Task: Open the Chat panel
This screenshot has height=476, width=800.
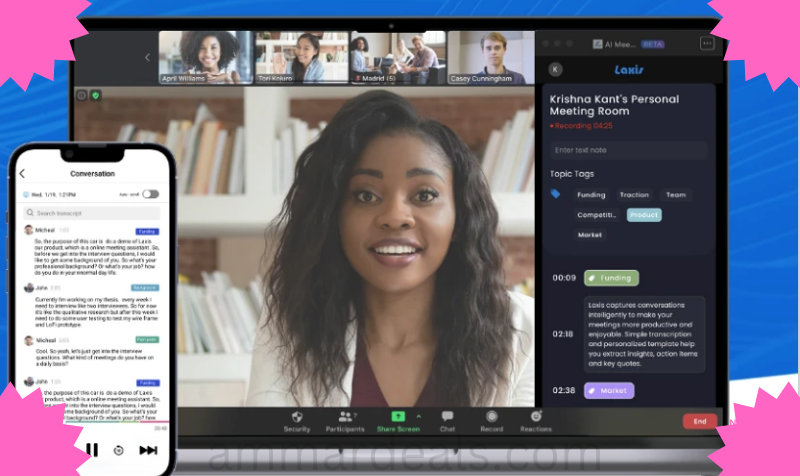Action: [447, 421]
